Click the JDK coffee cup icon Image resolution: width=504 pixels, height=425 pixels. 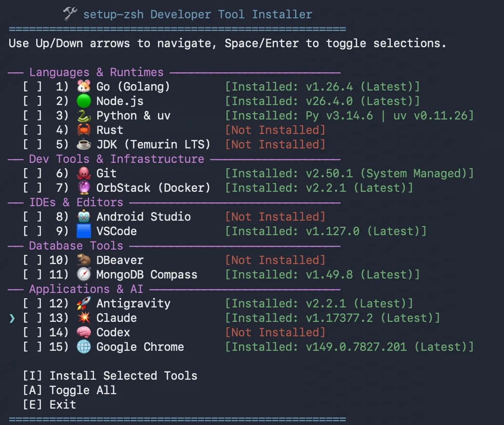[83, 145]
